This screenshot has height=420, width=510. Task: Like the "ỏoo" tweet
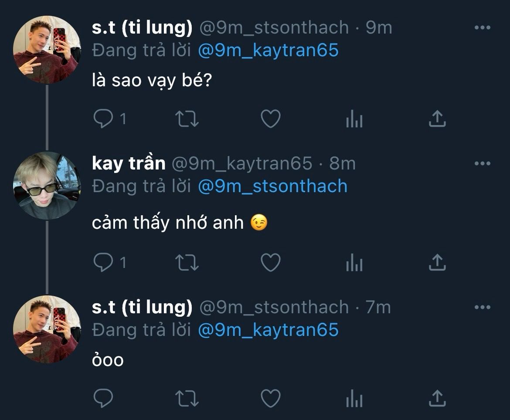point(270,398)
